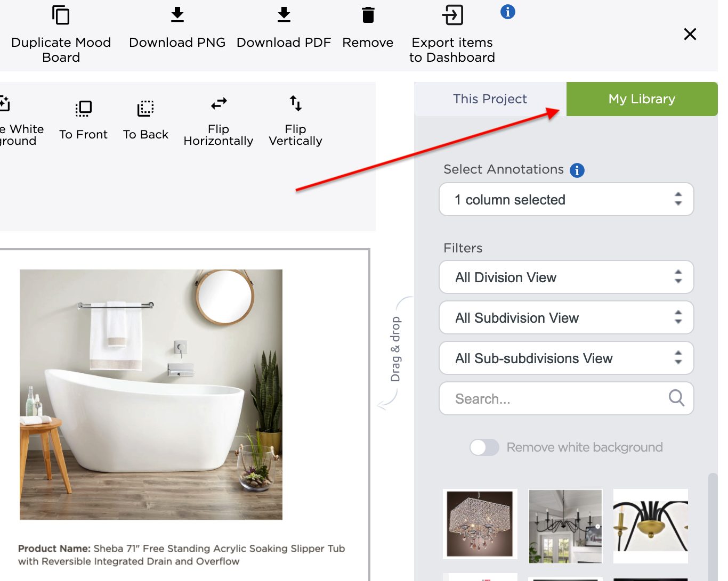This screenshot has height=581, width=728.
Task: Open info icon beside Select Annotations
Action: 577,170
